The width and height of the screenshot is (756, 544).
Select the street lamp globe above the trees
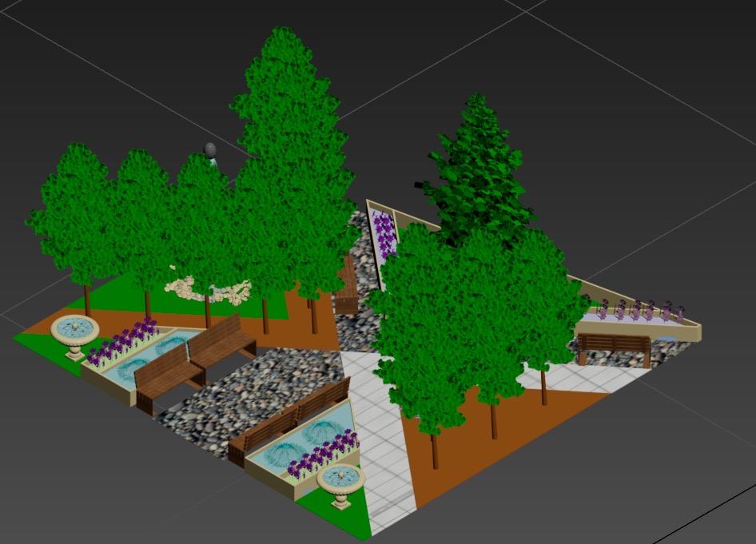point(211,150)
